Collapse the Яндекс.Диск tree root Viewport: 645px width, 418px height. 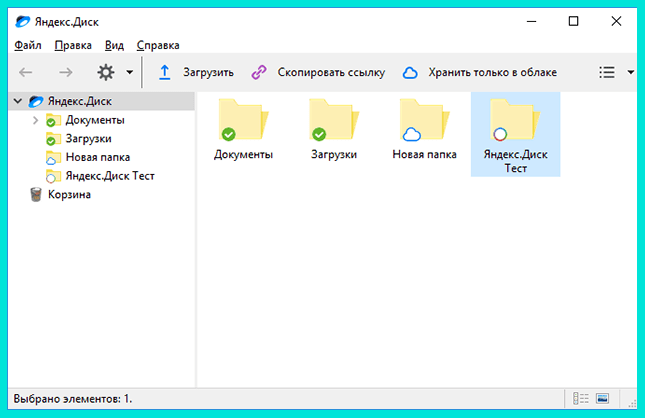point(18,101)
